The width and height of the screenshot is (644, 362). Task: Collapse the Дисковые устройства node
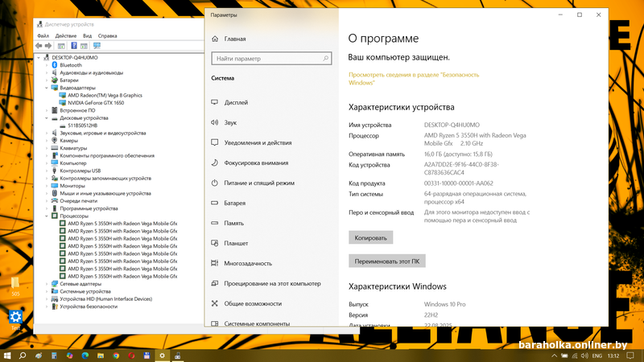pos(47,117)
